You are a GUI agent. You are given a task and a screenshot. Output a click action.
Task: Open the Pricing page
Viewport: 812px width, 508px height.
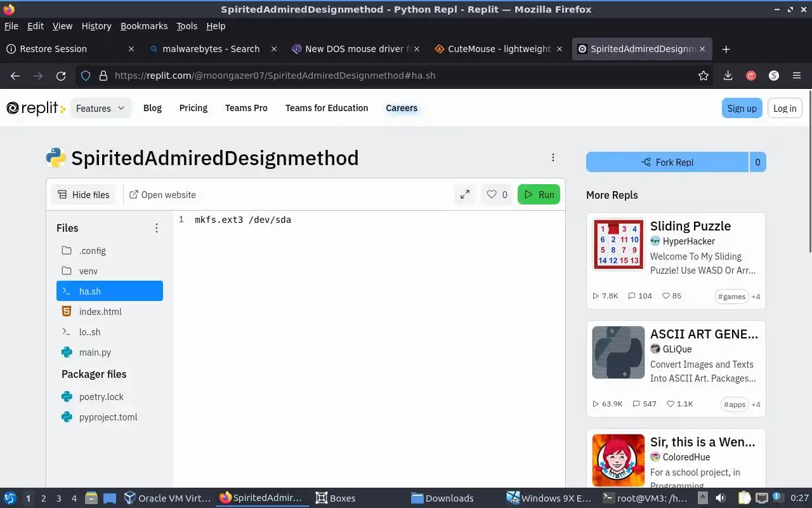(193, 108)
